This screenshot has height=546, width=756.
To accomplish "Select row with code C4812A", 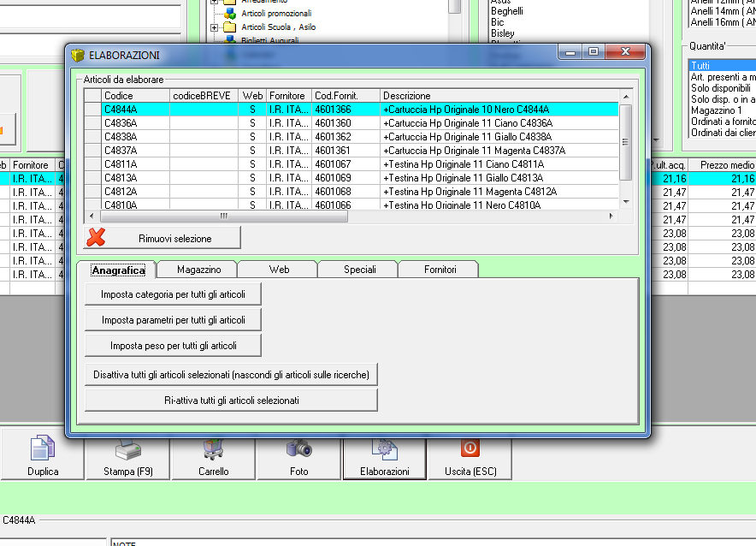I will point(351,192).
